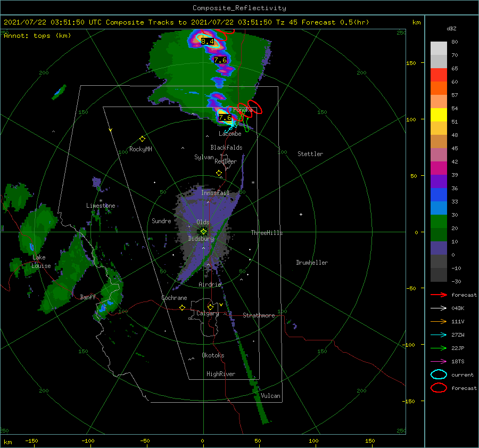Click the Blackfalds label
Screen dimensions: 479x448
click(x=226, y=148)
